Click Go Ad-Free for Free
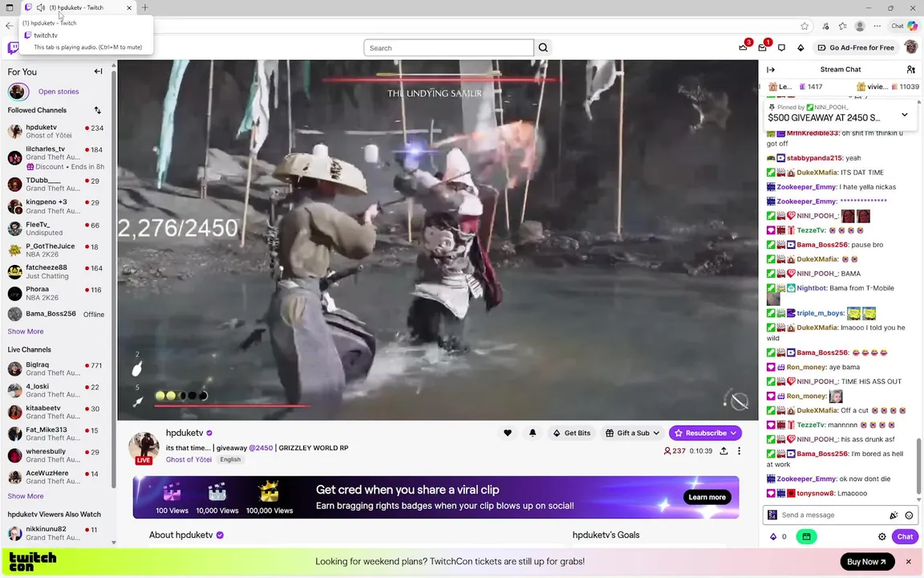The width and height of the screenshot is (924, 578). [x=856, y=48]
